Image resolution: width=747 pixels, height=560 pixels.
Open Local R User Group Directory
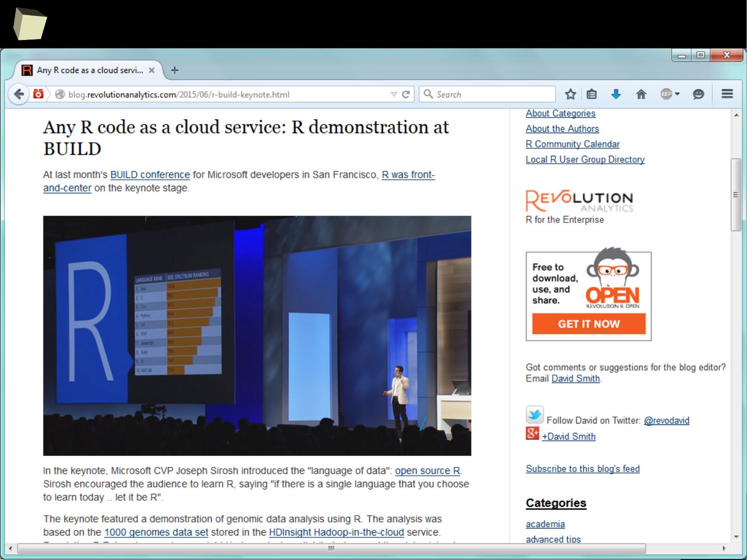[585, 160]
